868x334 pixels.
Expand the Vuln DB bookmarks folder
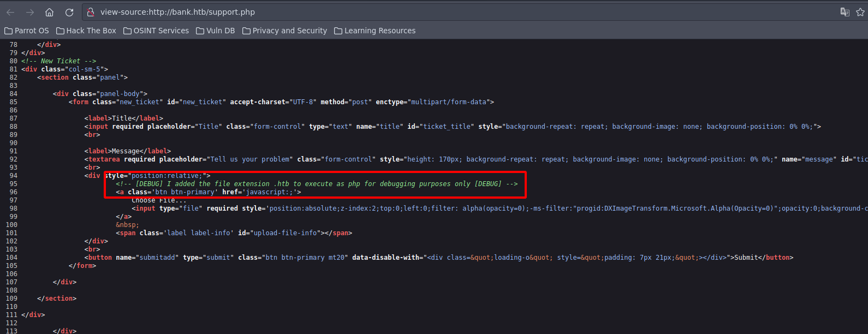(216, 31)
